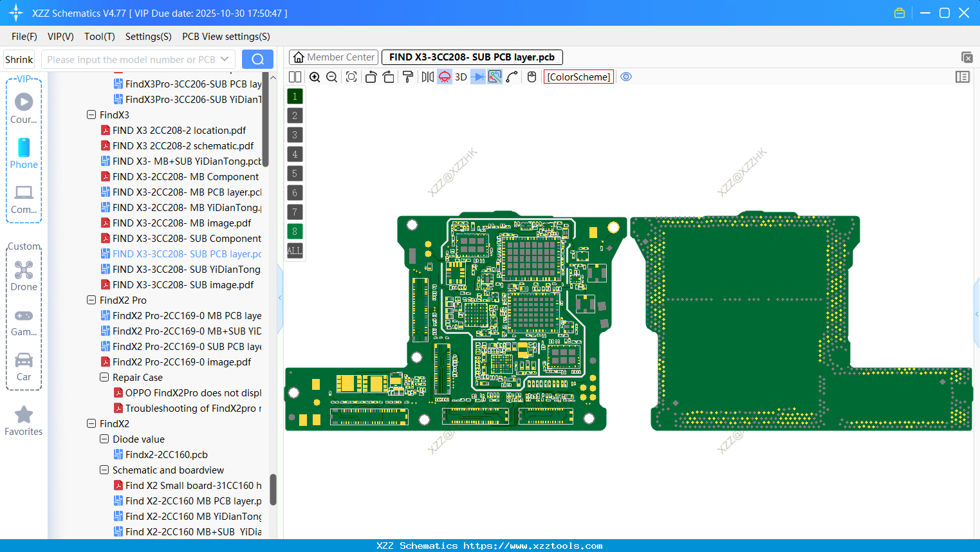Collapse the FindX2 folder
The image size is (980, 552).
91,424
